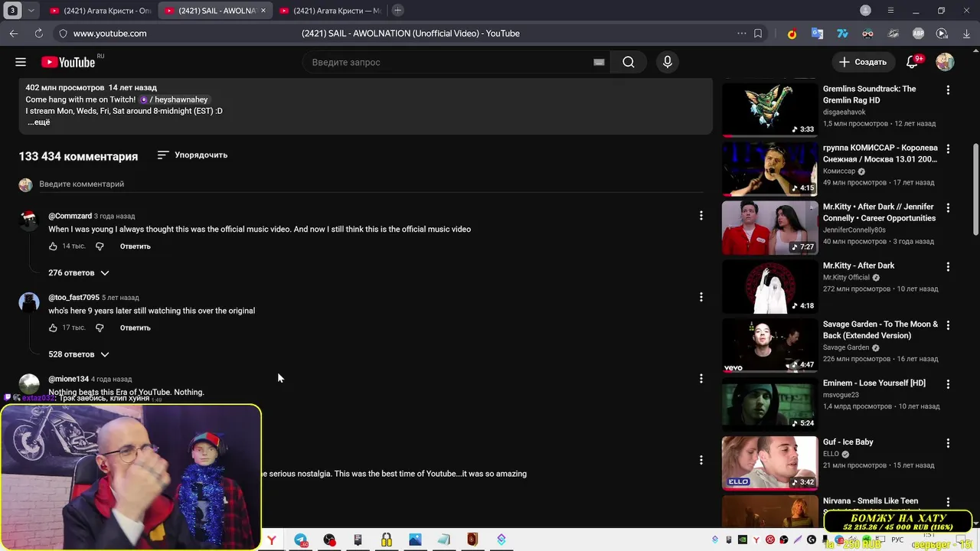Open the @Commzard channel link
Screen dimensions: 980x551
70,216
